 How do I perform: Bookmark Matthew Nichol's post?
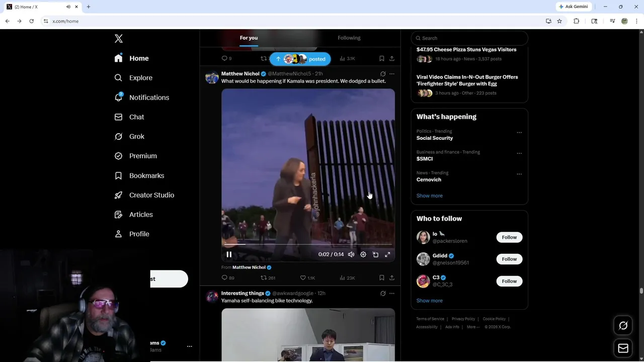[382, 278]
